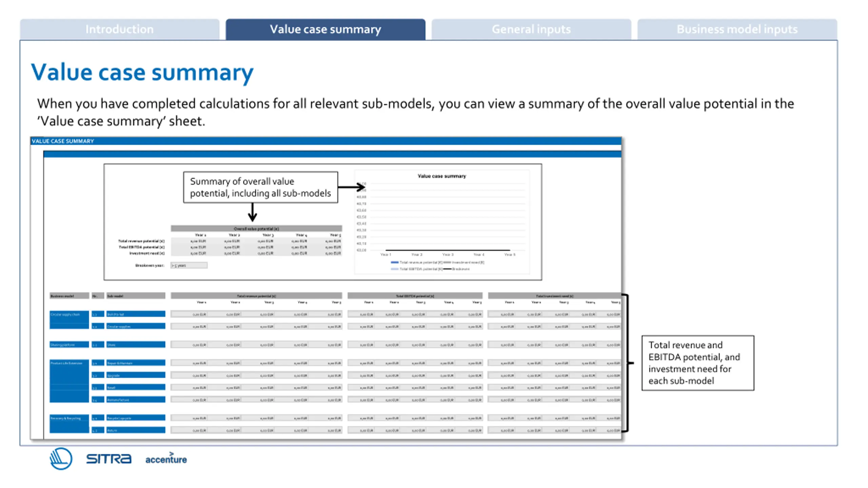This screenshot has height=488, width=868.
Task: Select the Sharing platform business model cell
Action: (x=69, y=345)
